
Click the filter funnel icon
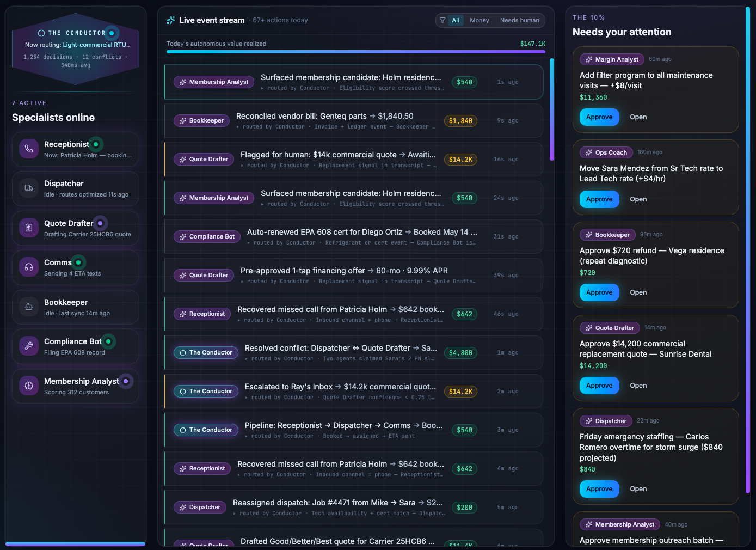click(442, 20)
